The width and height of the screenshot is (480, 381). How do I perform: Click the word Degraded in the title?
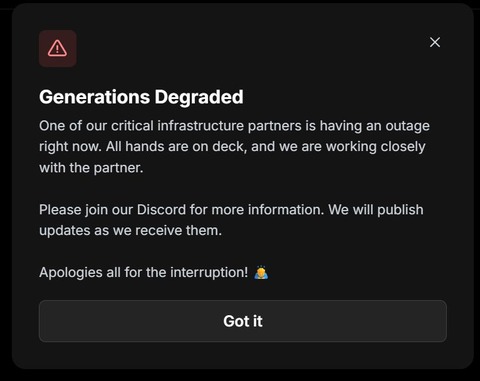point(199,97)
